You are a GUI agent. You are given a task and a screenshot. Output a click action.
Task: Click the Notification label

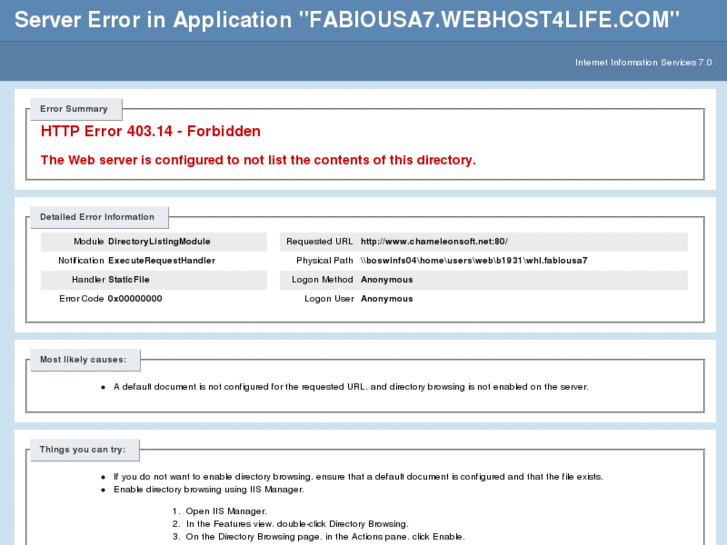coord(81,261)
